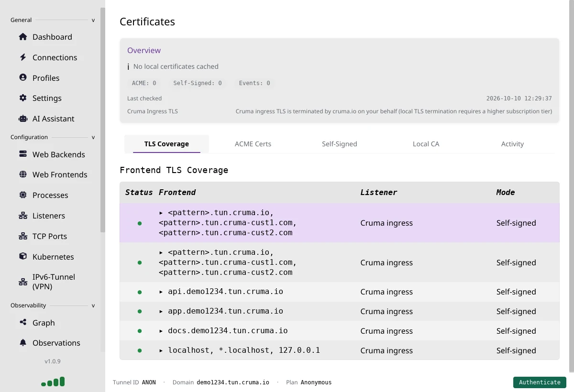Click green status dot for api.demo1234 row
This screenshot has height=392, width=574.
[140, 292]
